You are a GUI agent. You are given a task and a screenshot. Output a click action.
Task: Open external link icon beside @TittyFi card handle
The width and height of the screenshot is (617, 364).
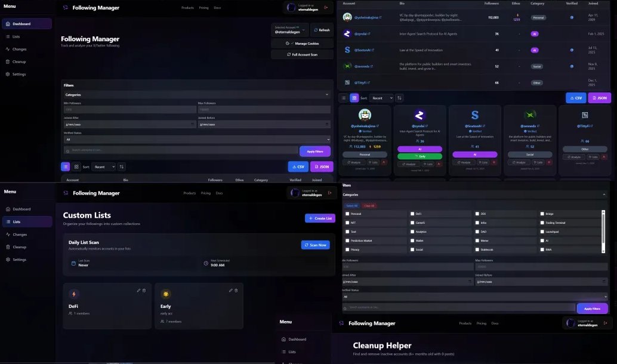coord(591,126)
